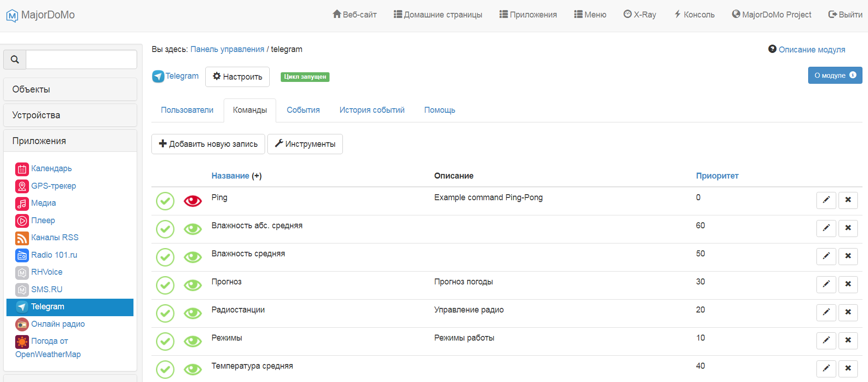
Task: Toggle enabled checkmark for Прогноз
Action: (x=165, y=285)
